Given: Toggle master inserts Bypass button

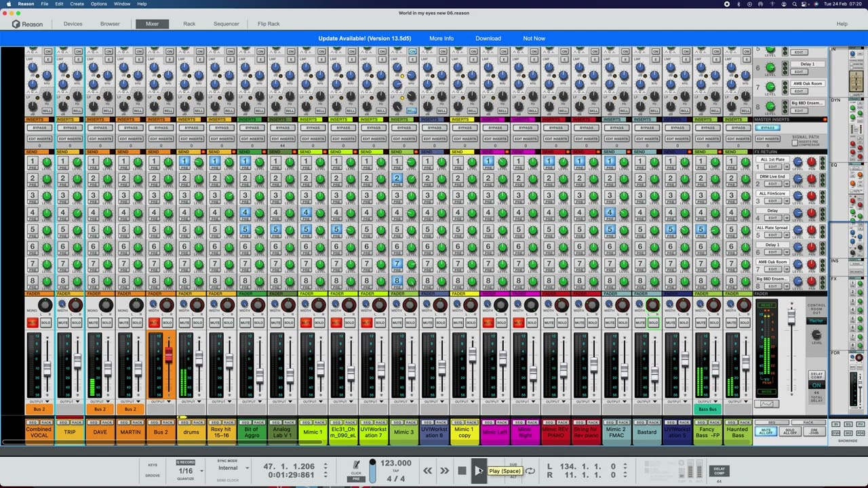Looking at the screenshot, I should [x=767, y=127].
